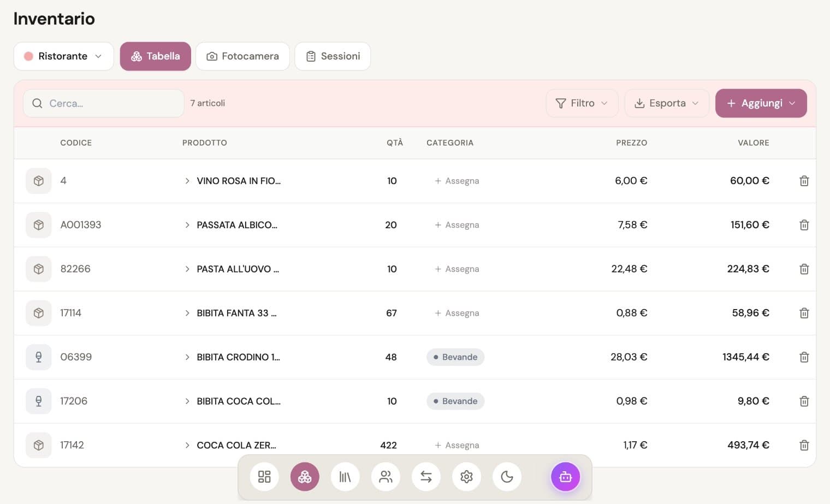Click the transfer arrows icon in dock
The image size is (830, 504).
click(426, 477)
